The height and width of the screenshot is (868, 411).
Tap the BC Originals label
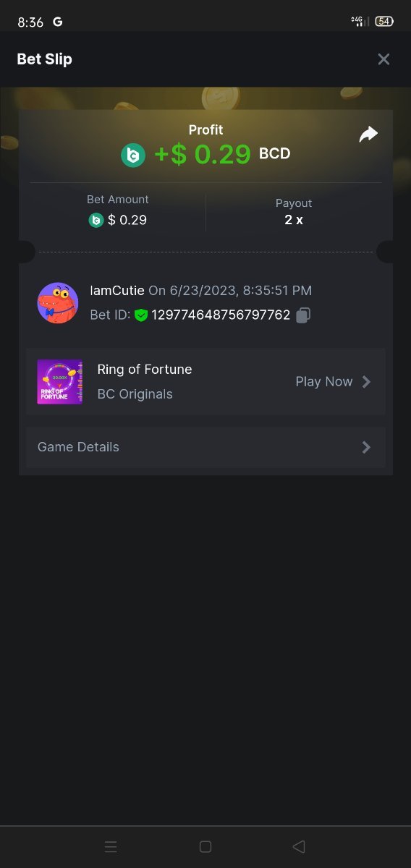(x=135, y=394)
